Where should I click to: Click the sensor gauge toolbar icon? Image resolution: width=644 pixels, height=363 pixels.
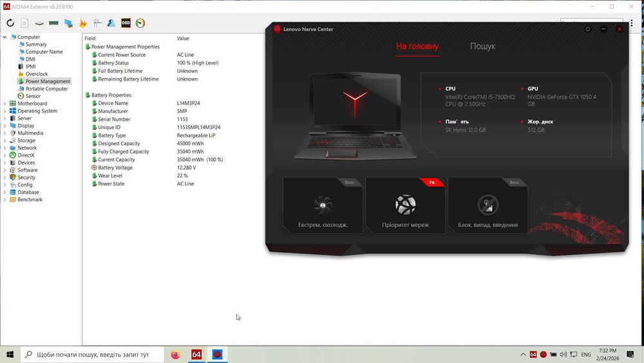[x=140, y=23]
